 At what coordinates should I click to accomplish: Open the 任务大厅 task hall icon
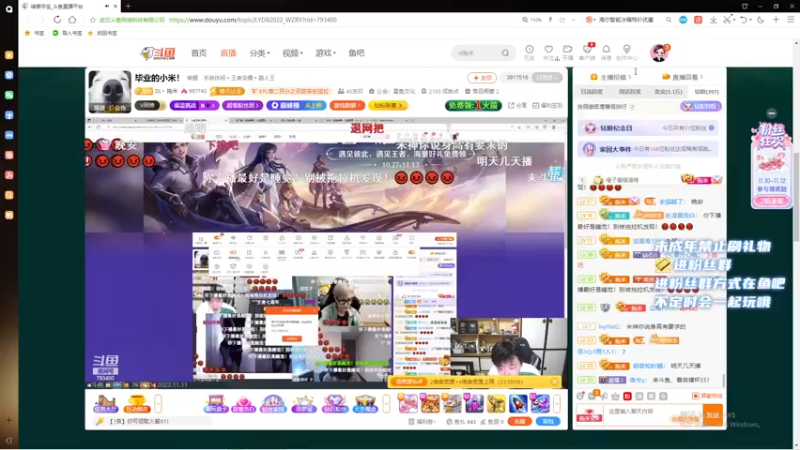[106, 404]
